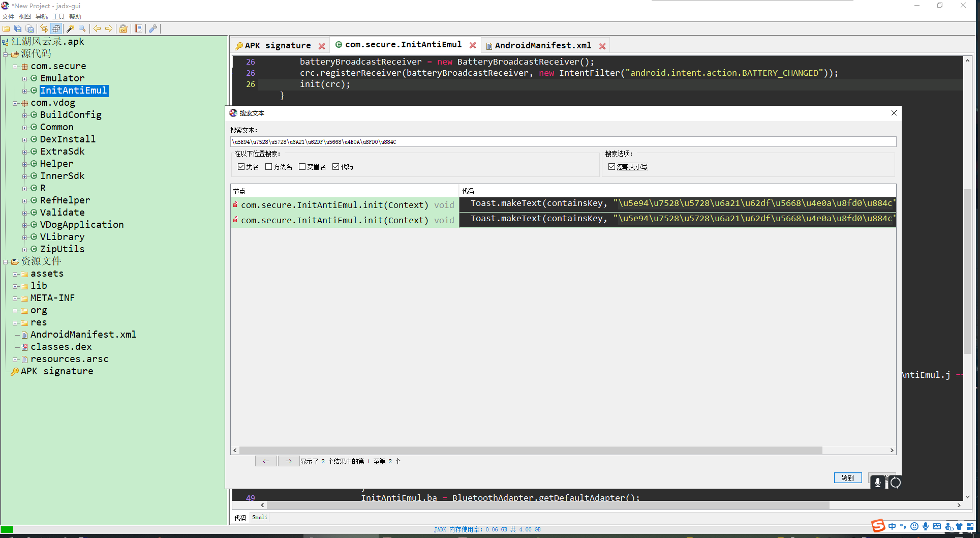
Task: Click the search text input field
Action: [563, 142]
